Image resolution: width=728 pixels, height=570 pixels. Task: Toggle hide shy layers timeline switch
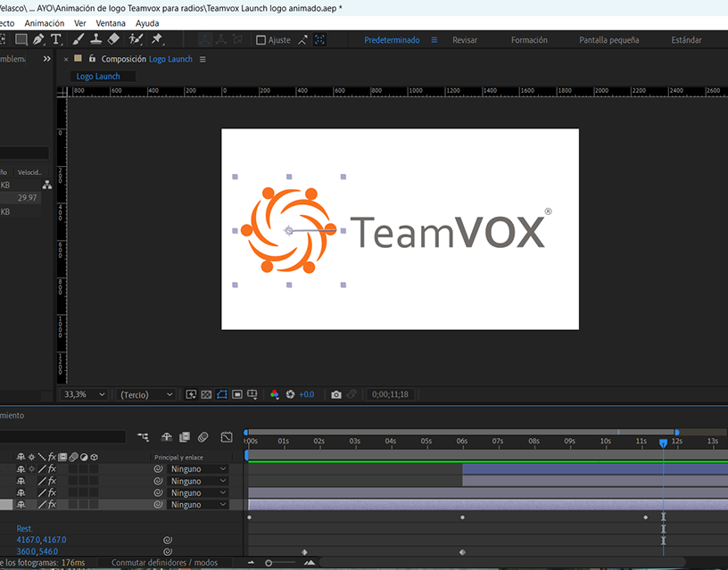[x=166, y=437]
